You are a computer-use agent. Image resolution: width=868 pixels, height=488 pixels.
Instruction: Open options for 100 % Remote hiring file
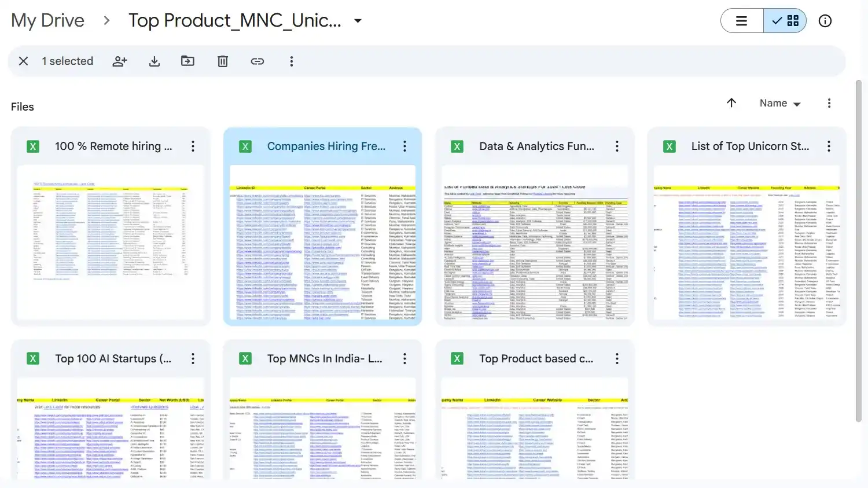tap(193, 146)
